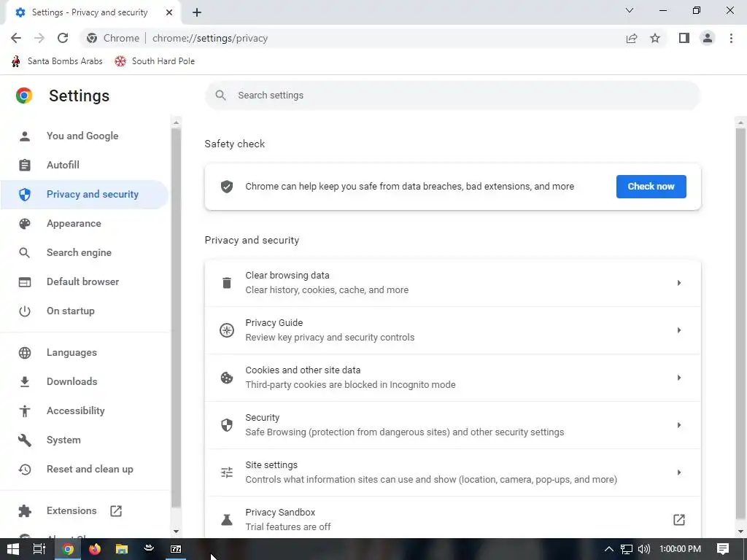The image size is (747, 560).
Task: Click Privacy Sandbox external link icon
Action: [679, 519]
